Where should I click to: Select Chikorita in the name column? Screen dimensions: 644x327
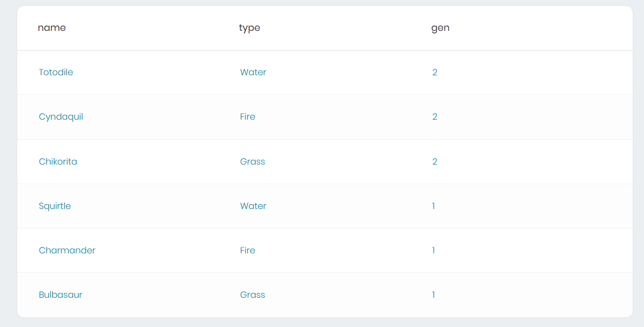pos(58,161)
